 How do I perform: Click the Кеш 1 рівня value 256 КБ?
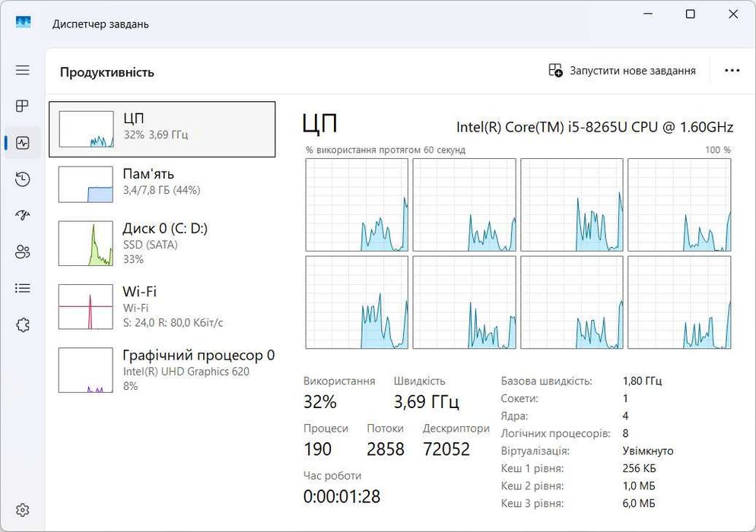point(640,468)
